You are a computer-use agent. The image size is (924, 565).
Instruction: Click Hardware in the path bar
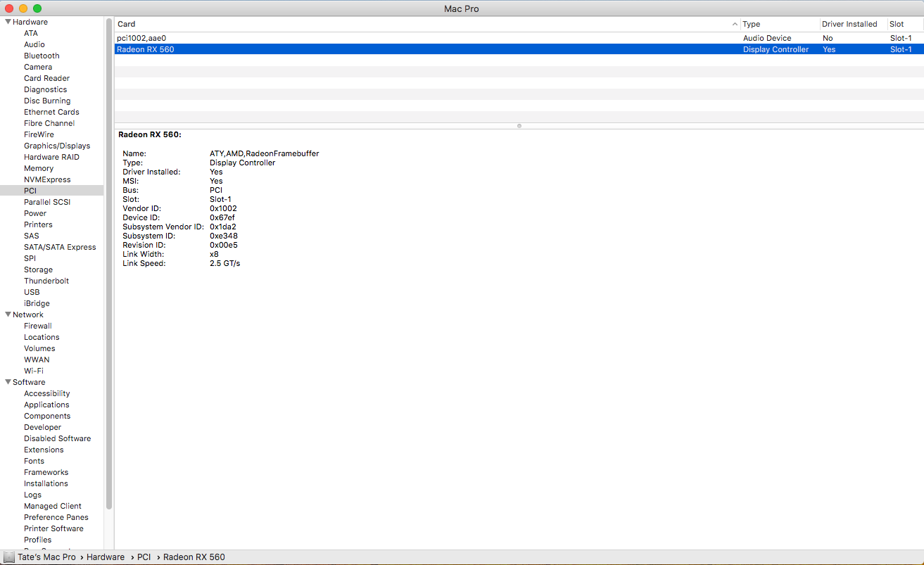point(106,557)
